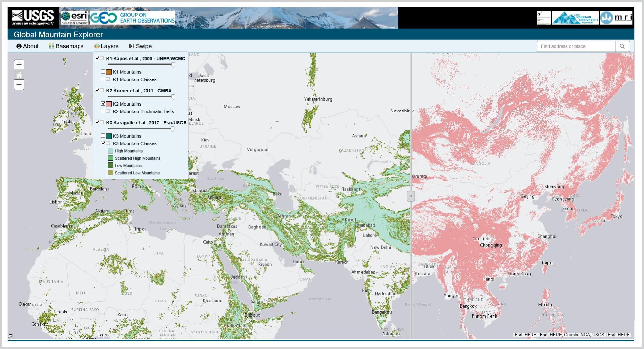Click the Yekaterinburg label on the map
This screenshot has height=349, width=644.
pos(318,99)
